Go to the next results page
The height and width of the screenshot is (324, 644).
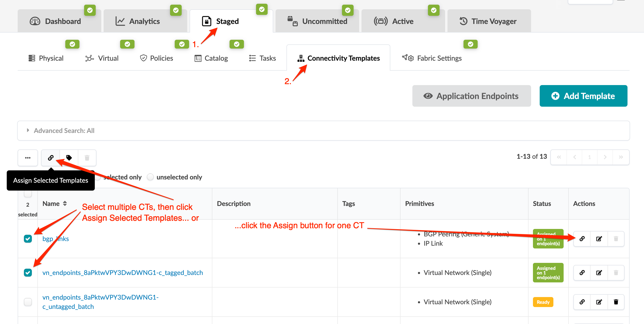tap(605, 157)
